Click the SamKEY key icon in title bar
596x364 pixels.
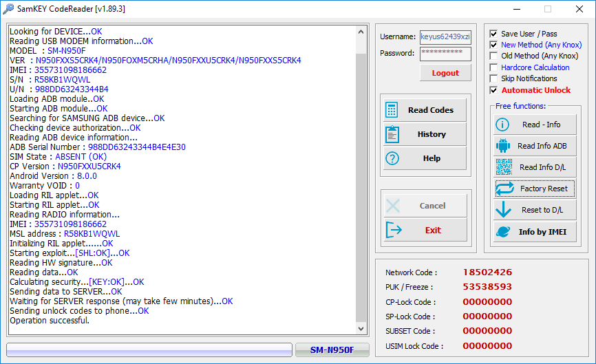tap(8, 9)
